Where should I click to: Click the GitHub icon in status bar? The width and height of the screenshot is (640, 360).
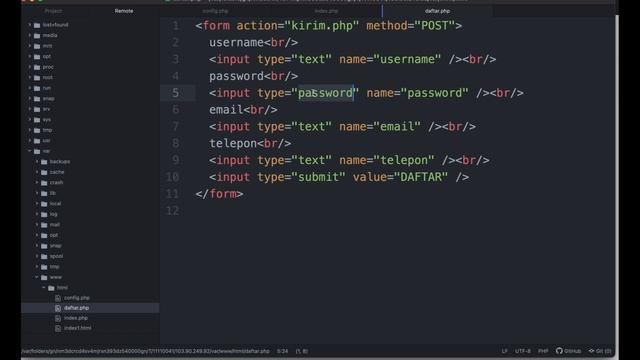(x=559, y=351)
